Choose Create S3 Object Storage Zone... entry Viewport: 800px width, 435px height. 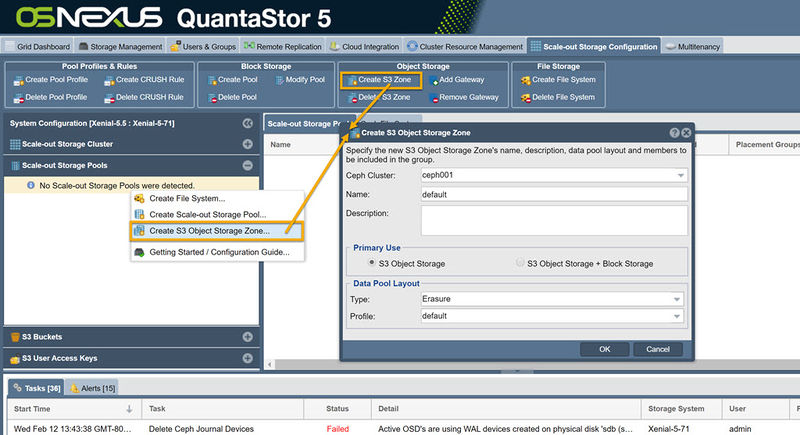pyautogui.click(x=217, y=231)
